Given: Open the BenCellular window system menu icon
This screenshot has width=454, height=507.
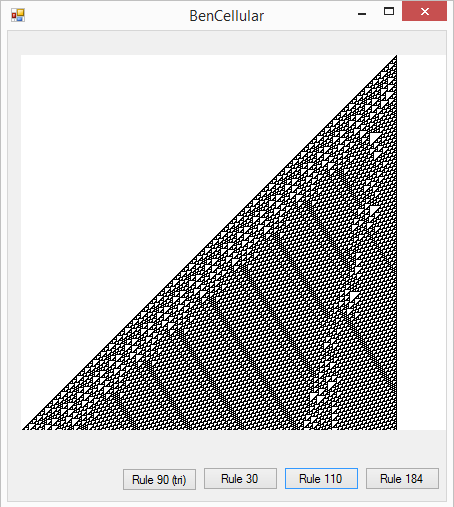Looking at the screenshot, I should coord(18,15).
